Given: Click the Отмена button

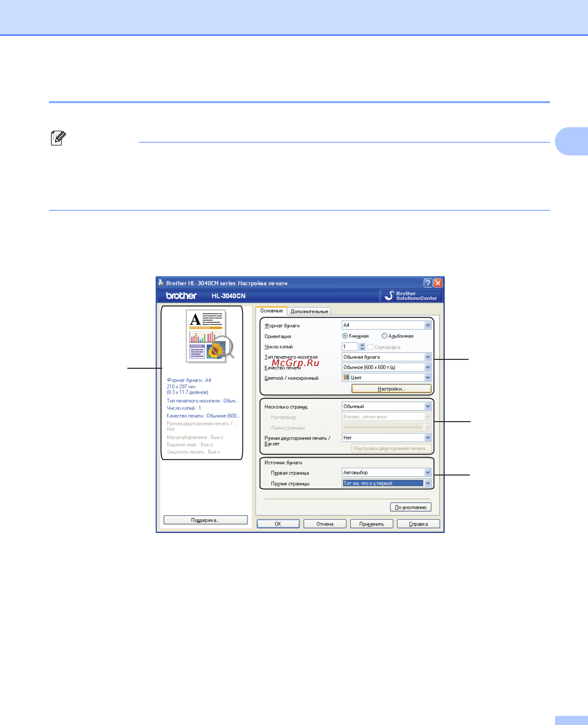Looking at the screenshot, I should point(325,524).
